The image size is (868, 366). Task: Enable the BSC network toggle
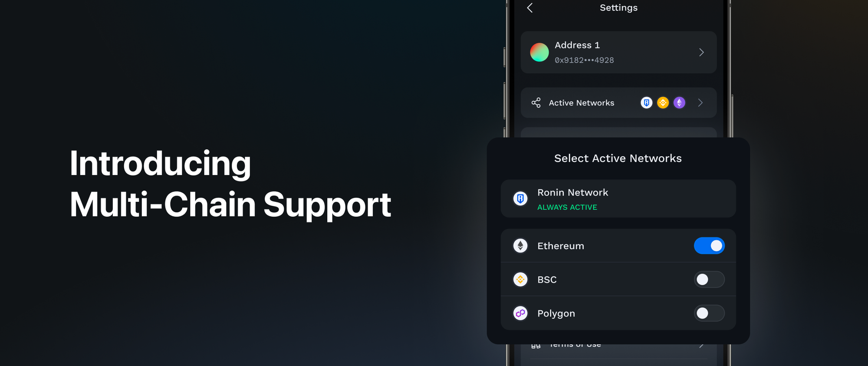coord(709,279)
